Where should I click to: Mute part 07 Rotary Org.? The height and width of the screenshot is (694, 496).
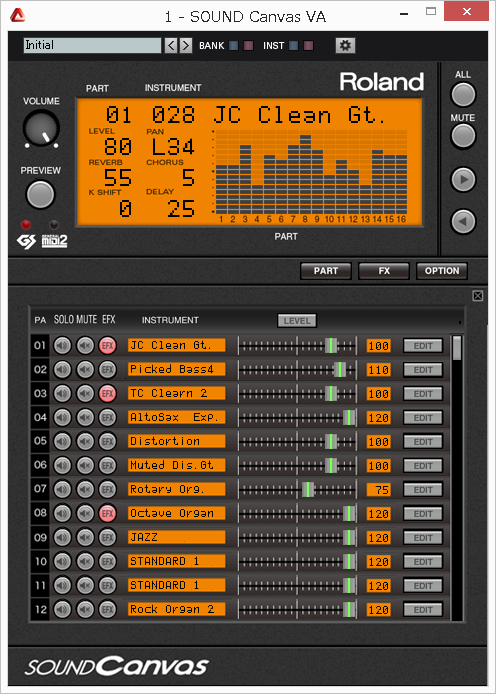point(85,489)
